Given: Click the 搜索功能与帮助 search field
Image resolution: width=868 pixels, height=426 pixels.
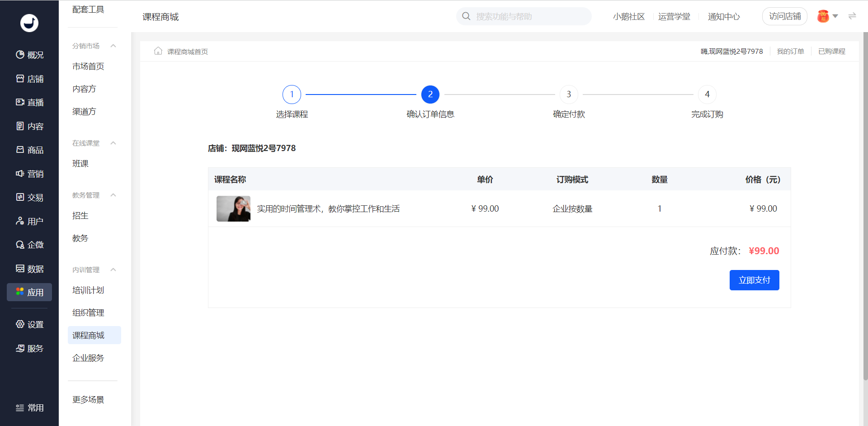Looking at the screenshot, I should [x=524, y=16].
